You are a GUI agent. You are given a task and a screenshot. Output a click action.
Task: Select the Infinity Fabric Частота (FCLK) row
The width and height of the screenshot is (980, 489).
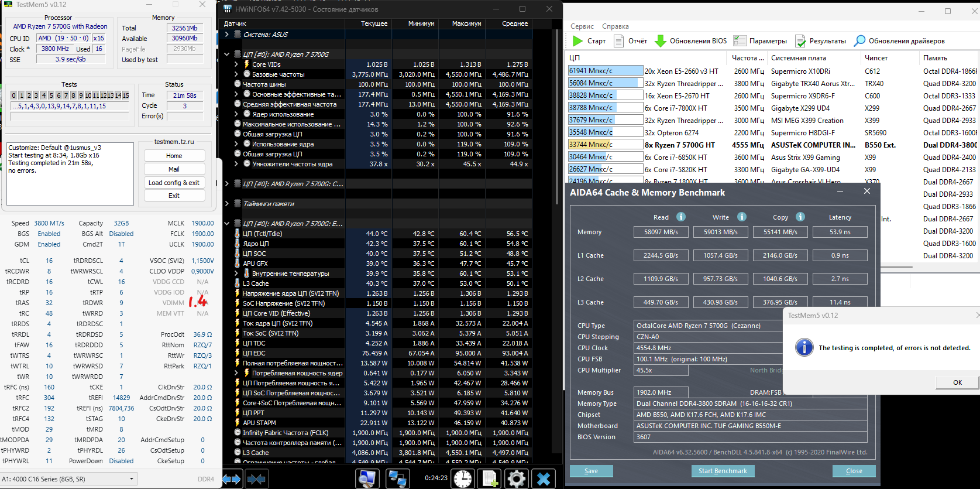tap(378, 433)
